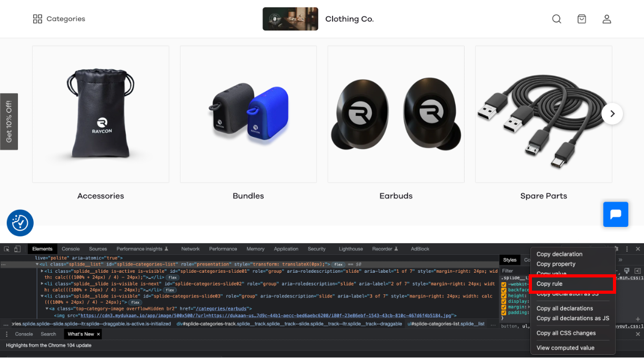
Task: Open the Performance insights tab
Action: (x=142, y=249)
